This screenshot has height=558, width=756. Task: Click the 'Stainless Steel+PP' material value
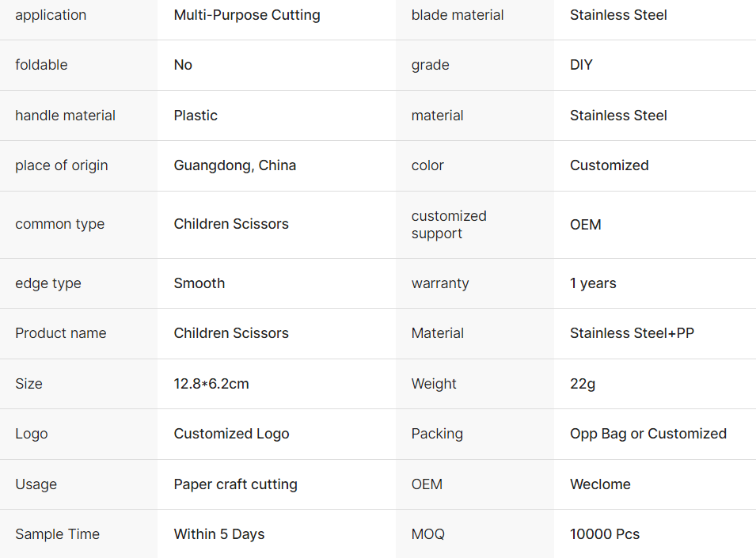point(632,333)
